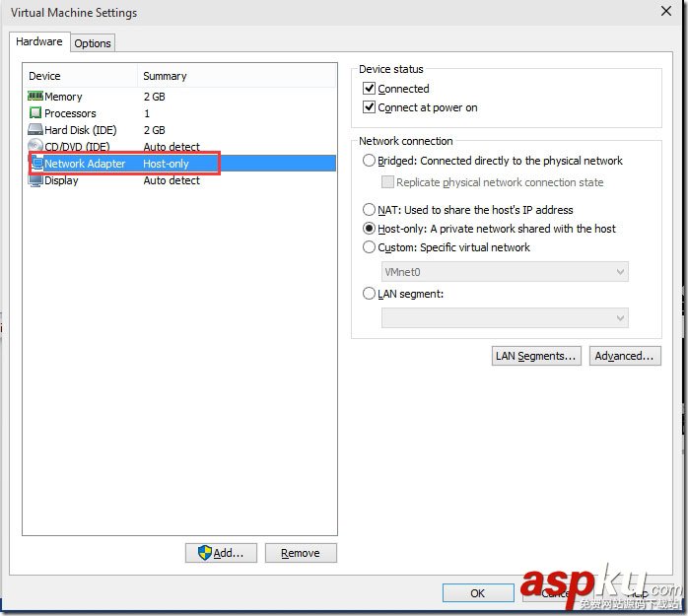The image size is (688, 616).
Task: Select the Display row text
Action: (x=61, y=180)
